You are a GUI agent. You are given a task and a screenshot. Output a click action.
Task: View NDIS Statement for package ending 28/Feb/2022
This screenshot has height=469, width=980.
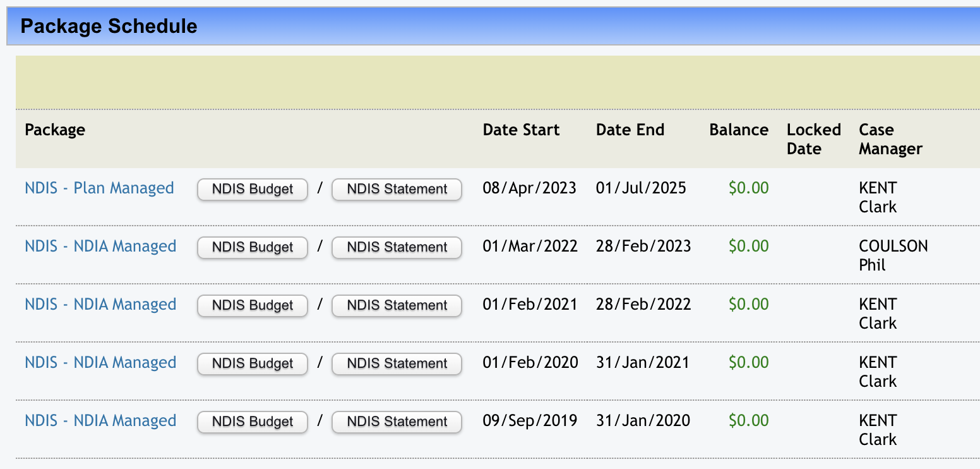click(397, 305)
